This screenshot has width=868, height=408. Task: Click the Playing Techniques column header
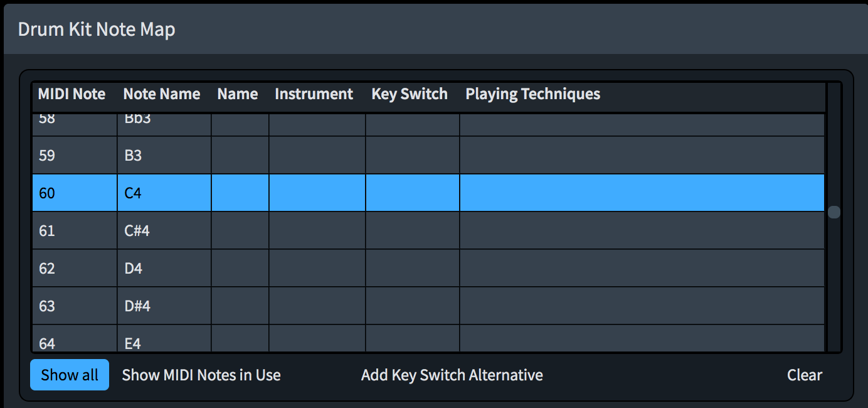[x=532, y=94]
